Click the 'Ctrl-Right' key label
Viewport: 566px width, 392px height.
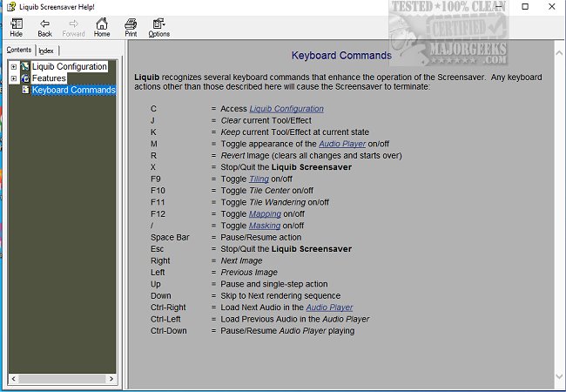[168, 308]
